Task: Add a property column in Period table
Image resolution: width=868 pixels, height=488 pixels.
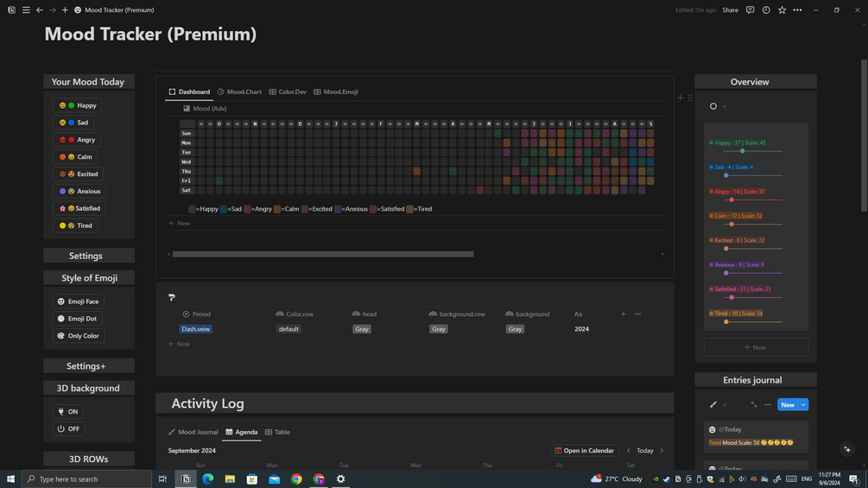Action: point(624,314)
